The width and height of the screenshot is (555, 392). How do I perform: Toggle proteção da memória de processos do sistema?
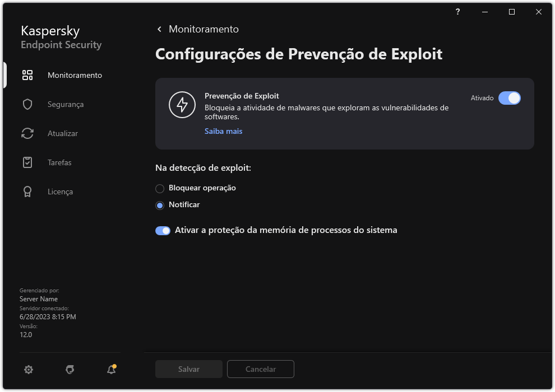[163, 230]
